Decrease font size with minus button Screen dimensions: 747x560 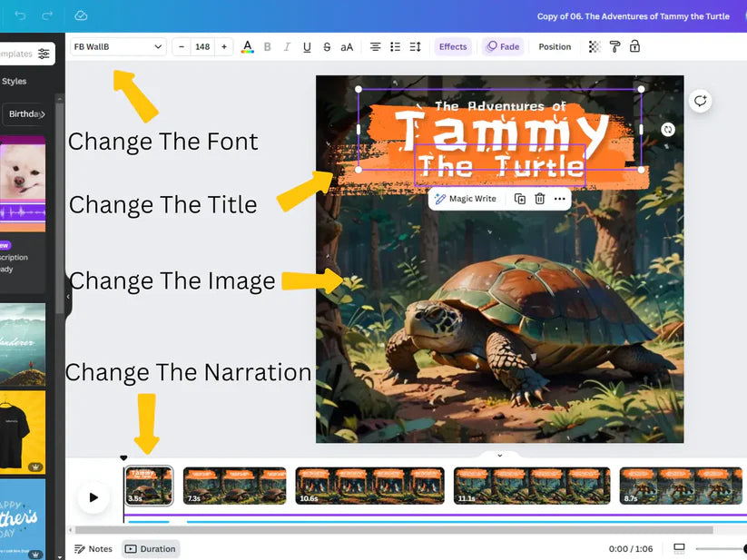click(182, 46)
